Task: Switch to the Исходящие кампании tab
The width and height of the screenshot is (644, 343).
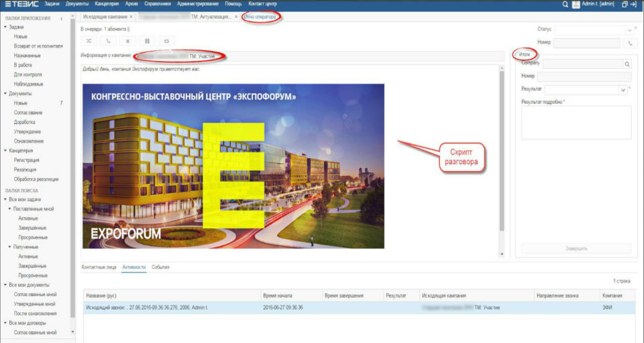Action: click(x=105, y=17)
